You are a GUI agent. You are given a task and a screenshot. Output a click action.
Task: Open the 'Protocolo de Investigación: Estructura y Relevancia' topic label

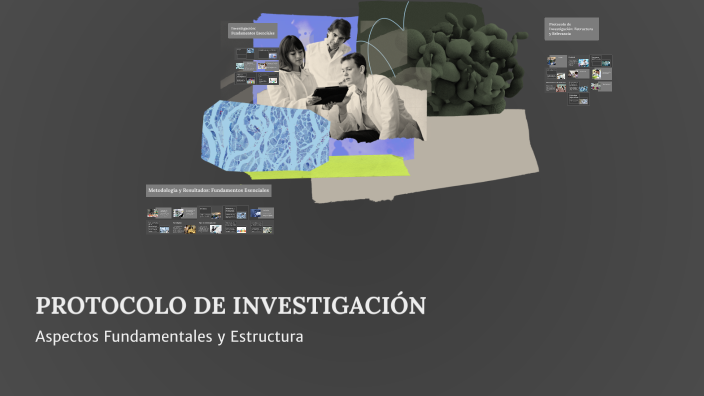point(572,29)
